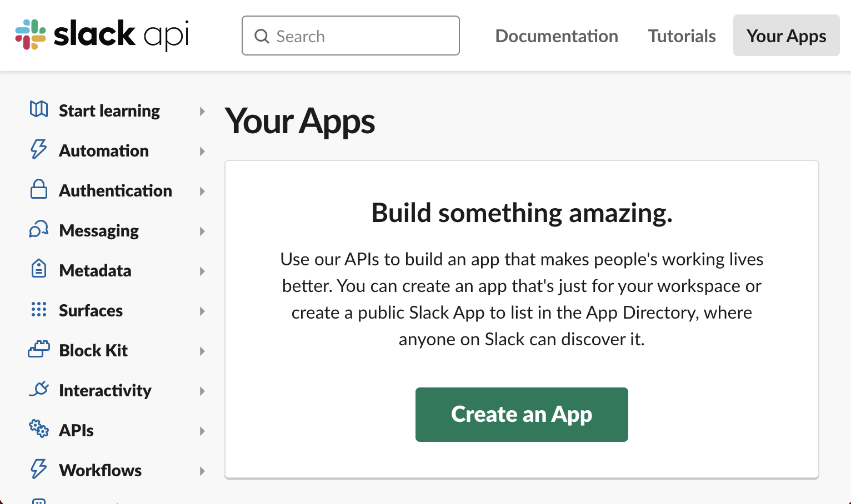The width and height of the screenshot is (851, 504).
Task: Click the slack api wordmark
Action: pos(121,34)
